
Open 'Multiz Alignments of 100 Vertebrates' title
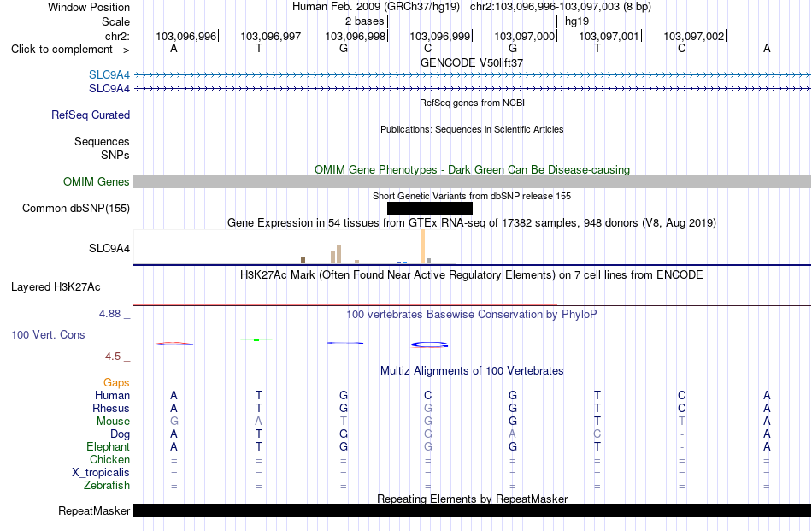tap(472, 371)
